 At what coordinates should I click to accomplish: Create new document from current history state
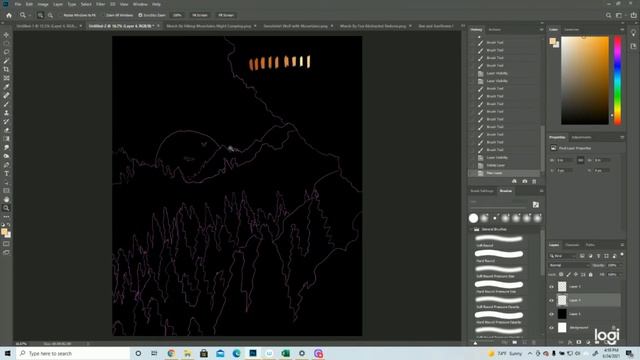514,181
